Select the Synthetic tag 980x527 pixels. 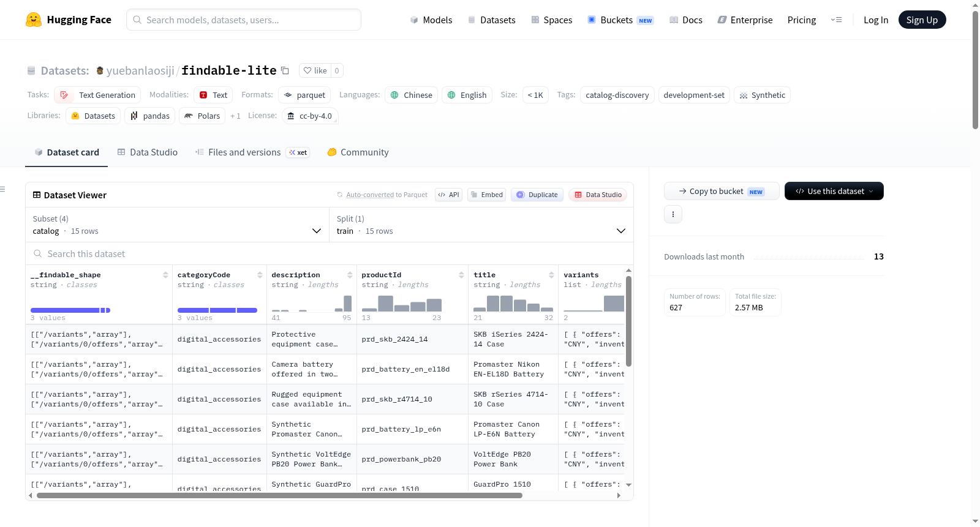tap(762, 95)
